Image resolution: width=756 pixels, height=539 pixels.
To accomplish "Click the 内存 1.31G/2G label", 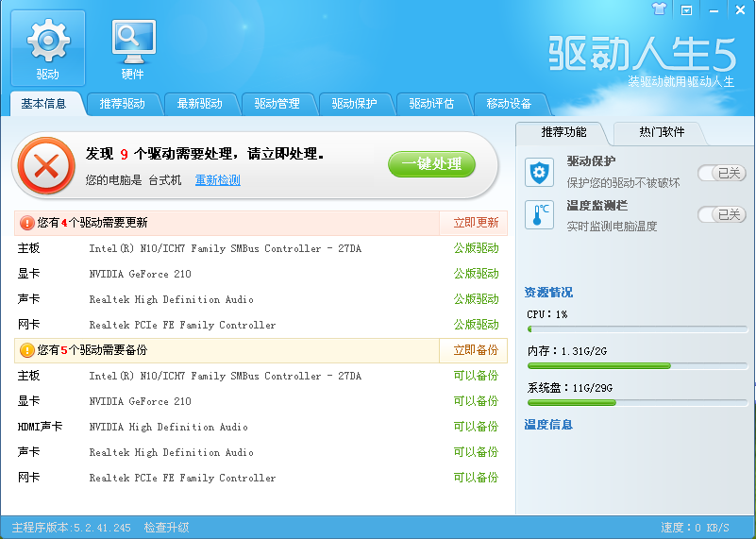I will pyautogui.click(x=567, y=351).
